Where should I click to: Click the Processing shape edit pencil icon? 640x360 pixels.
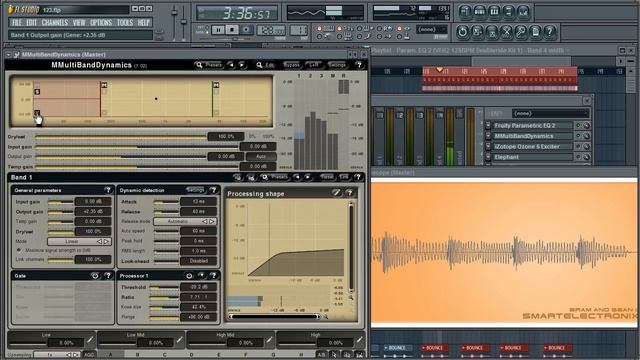pyautogui.click(x=336, y=193)
